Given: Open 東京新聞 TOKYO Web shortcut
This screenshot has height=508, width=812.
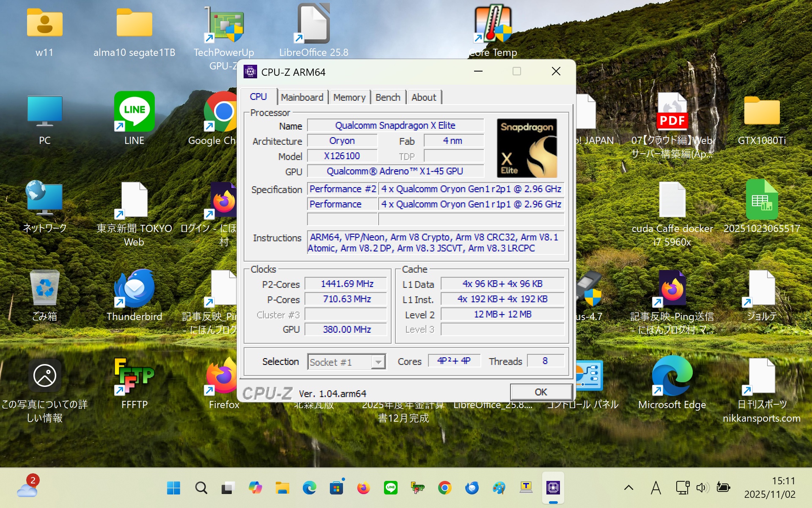Looking at the screenshot, I should (x=134, y=215).
